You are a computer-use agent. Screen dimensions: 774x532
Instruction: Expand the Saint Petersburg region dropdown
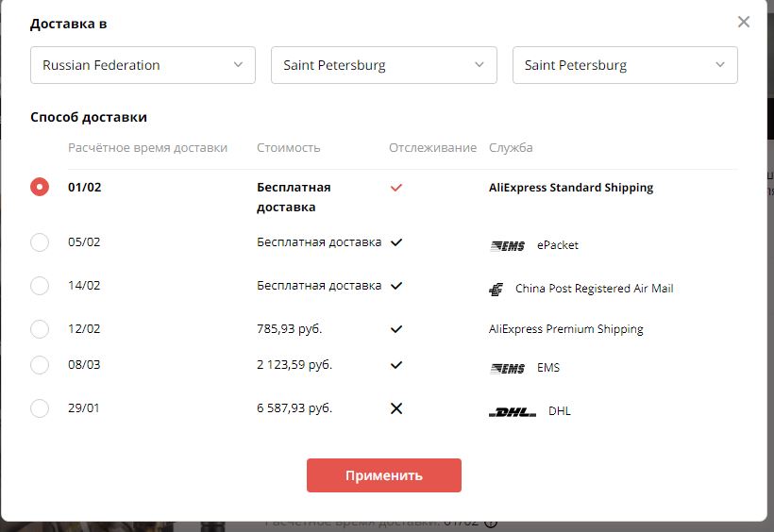pyautogui.click(x=384, y=65)
